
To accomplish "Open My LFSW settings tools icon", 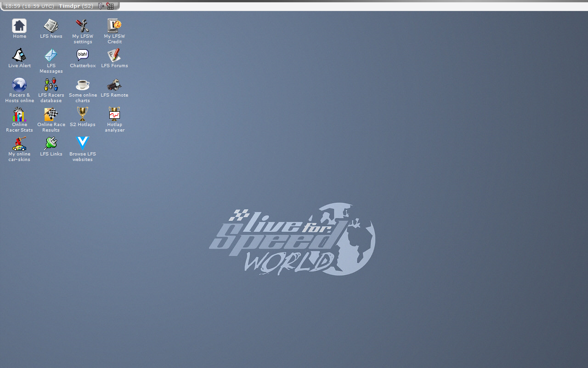I will (83, 26).
